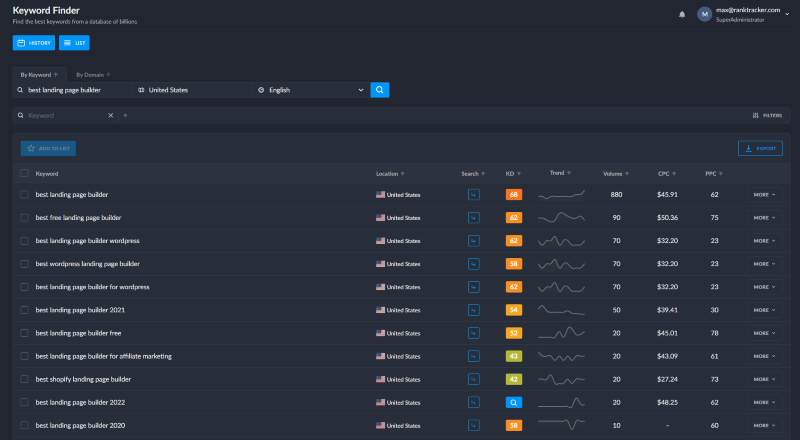Image resolution: width=800 pixels, height=440 pixels.
Task: Sort table by KD column
Action: [513, 174]
